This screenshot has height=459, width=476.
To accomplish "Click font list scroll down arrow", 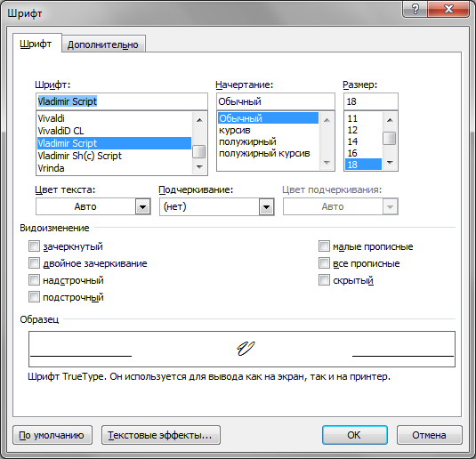I will point(199,166).
